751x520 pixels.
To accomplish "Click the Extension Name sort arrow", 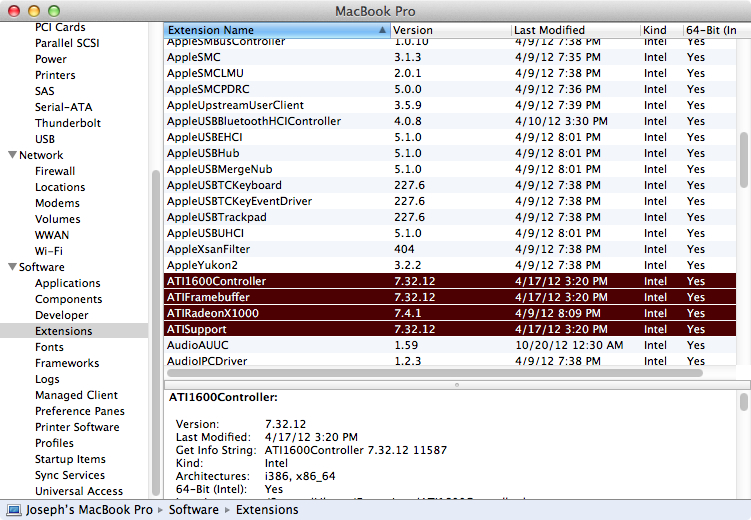I will tap(382, 30).
